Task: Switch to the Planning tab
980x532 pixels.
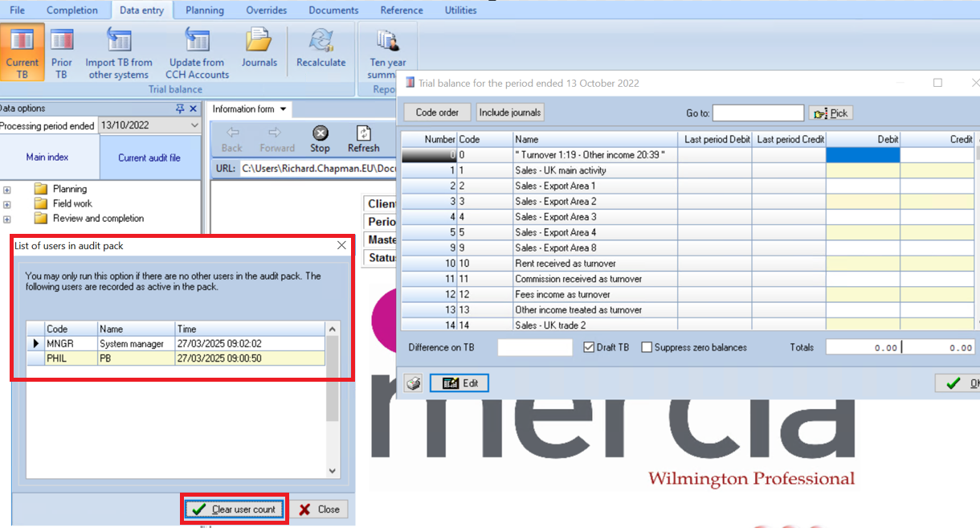Action: click(x=205, y=10)
